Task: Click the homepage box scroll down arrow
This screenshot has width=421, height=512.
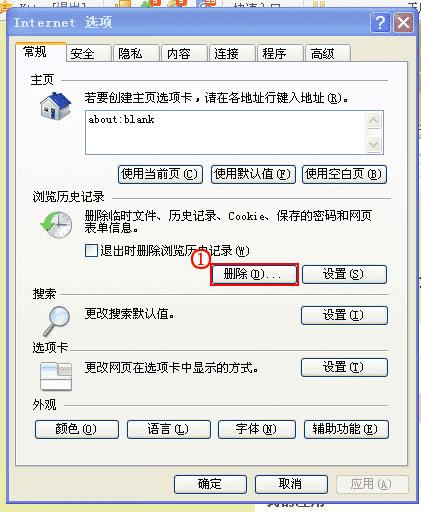Action: [x=373, y=144]
